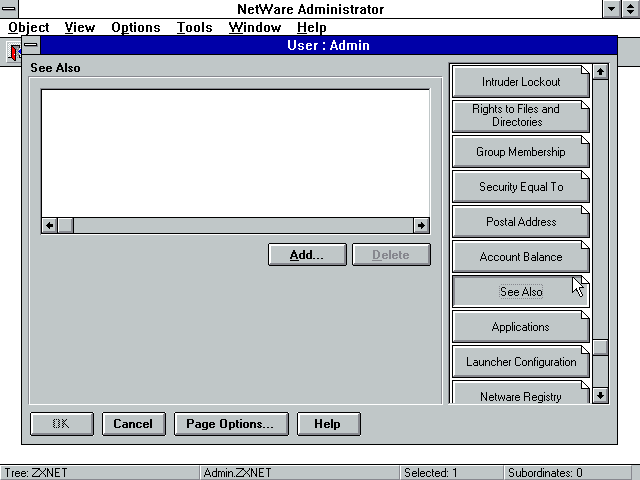Click the See Also list left scroll arrow
Viewport: 640px width, 480px height.
tap(49, 225)
